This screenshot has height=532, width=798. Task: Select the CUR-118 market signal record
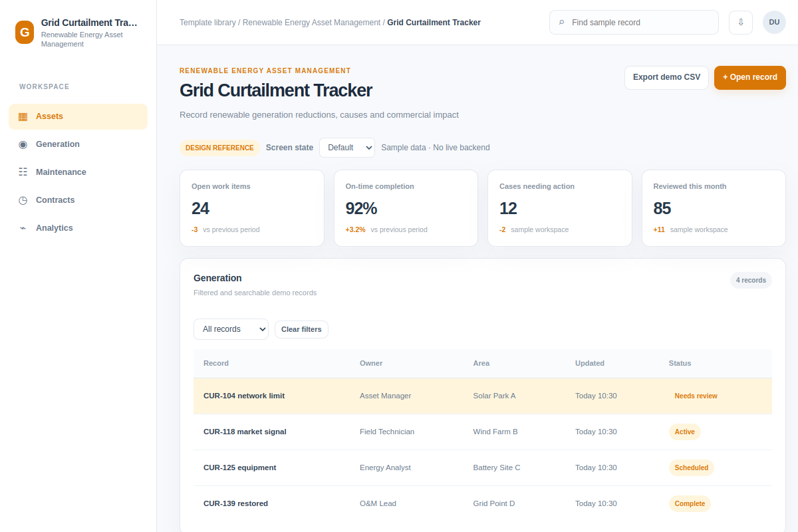click(483, 432)
